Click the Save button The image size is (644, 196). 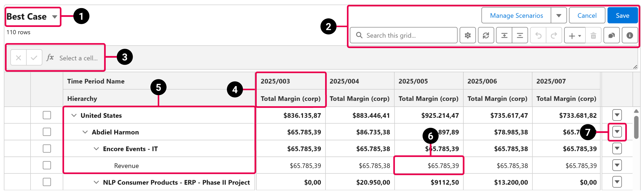click(x=622, y=15)
